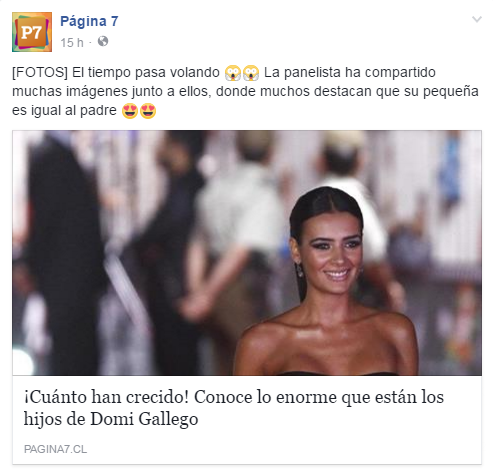This screenshot has width=493, height=476.
Task: Click the first heart-eyes emoji
Action: pyautogui.click(x=130, y=111)
